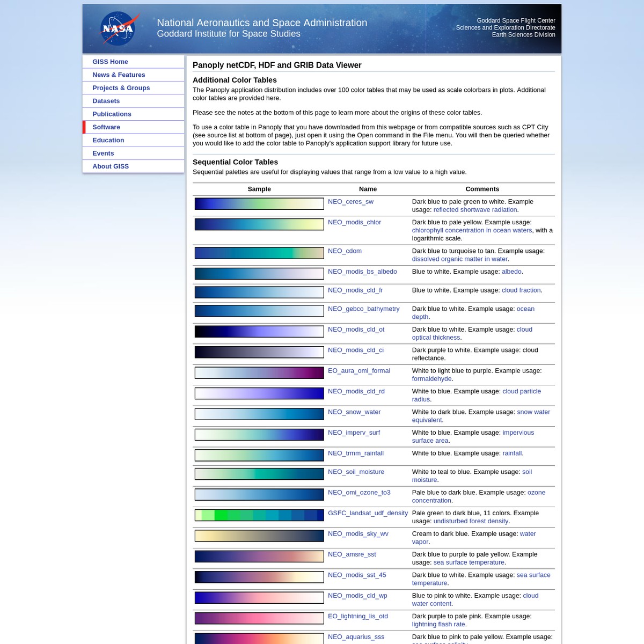Download EO_aura_omi_formal color table

(359, 371)
